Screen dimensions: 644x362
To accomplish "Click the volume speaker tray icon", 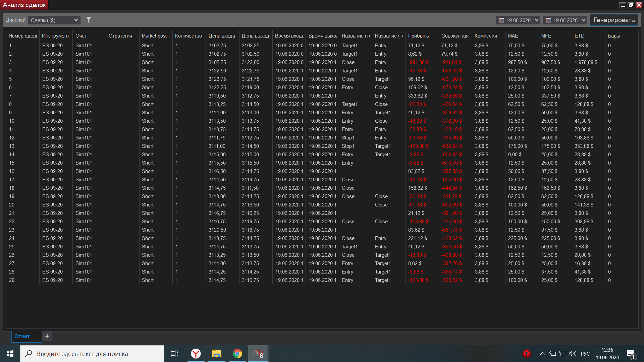I will (x=573, y=354).
